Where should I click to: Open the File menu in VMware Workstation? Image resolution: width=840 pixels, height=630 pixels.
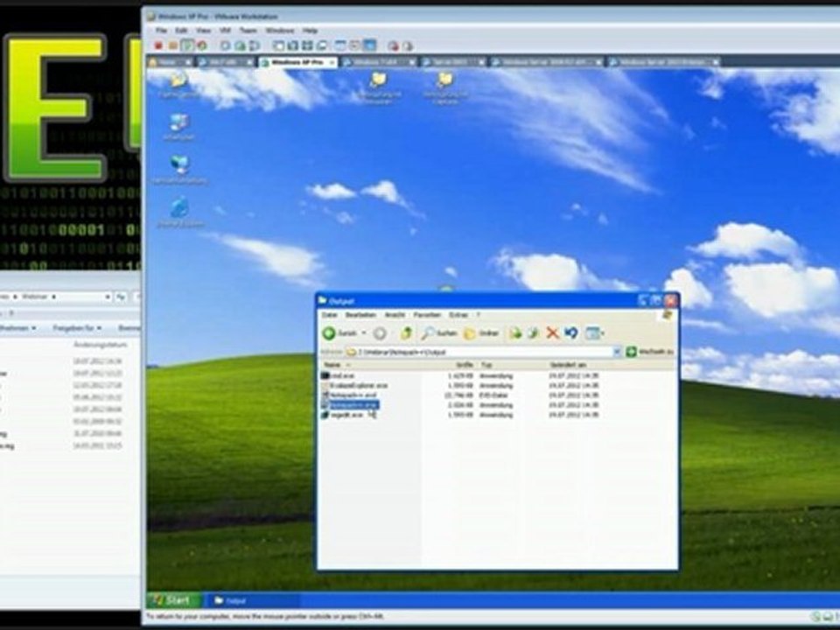(161, 31)
